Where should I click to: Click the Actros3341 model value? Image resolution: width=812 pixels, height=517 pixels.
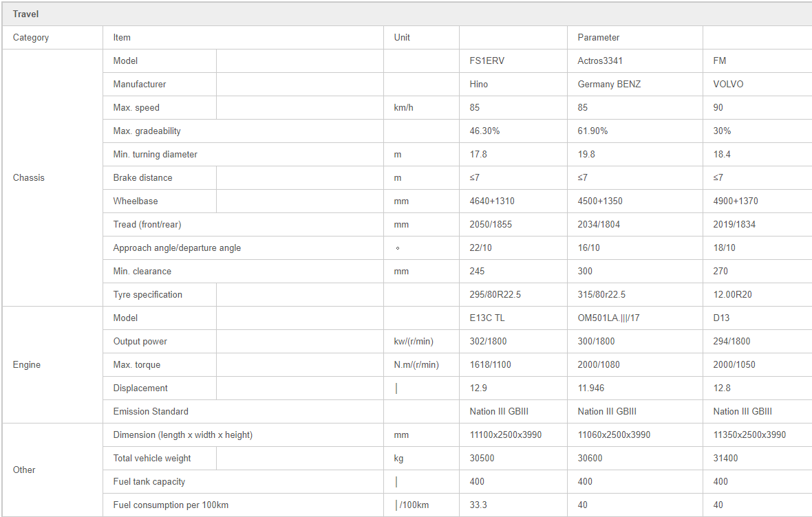pos(600,60)
